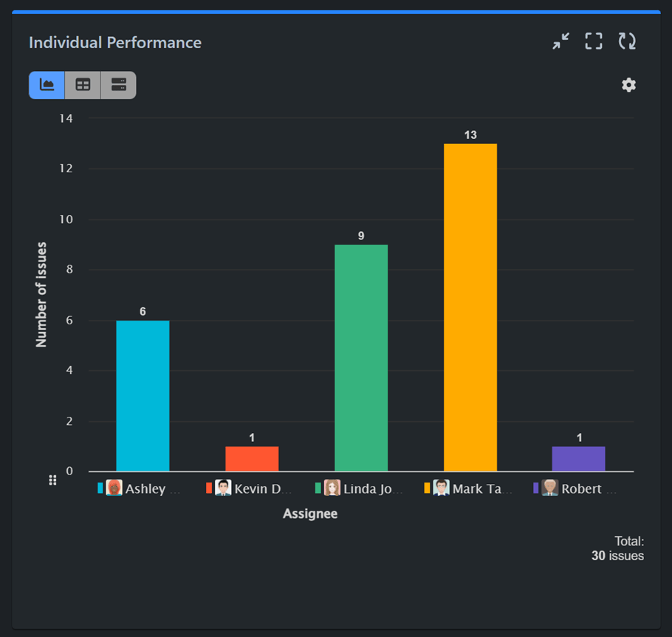672x637 pixels.
Task: Open the chart settings gear
Action: pos(628,85)
